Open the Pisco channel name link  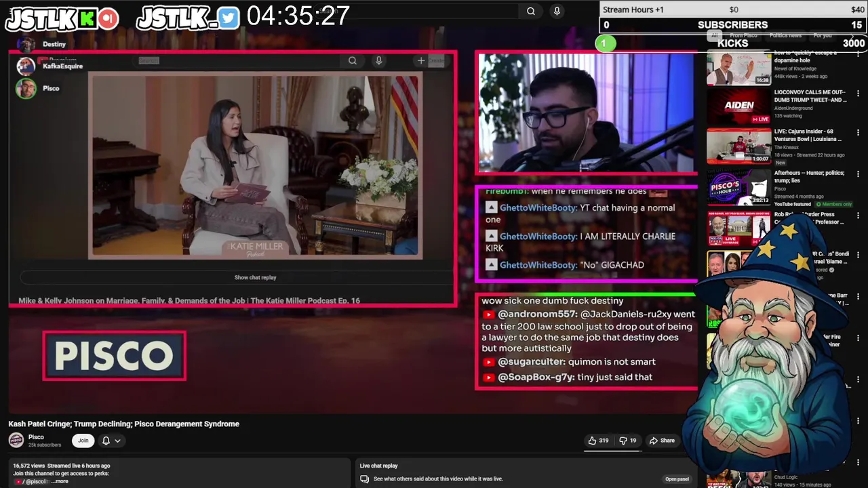click(36, 437)
